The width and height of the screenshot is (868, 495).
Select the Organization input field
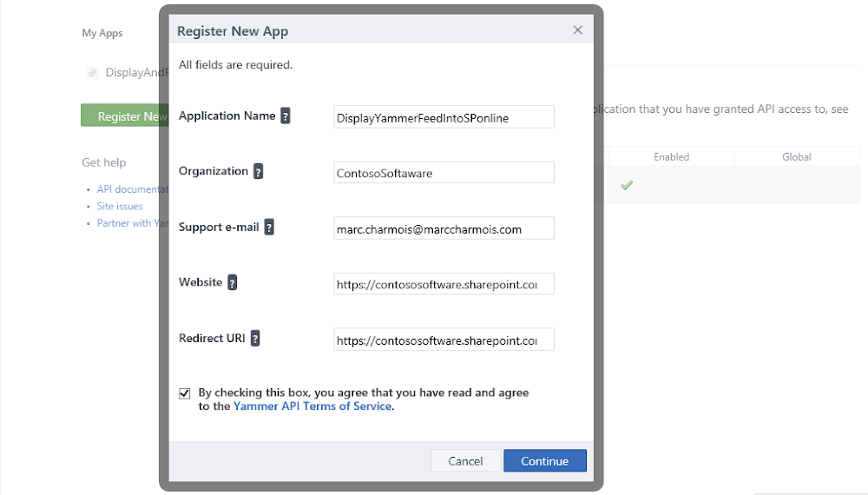(444, 173)
